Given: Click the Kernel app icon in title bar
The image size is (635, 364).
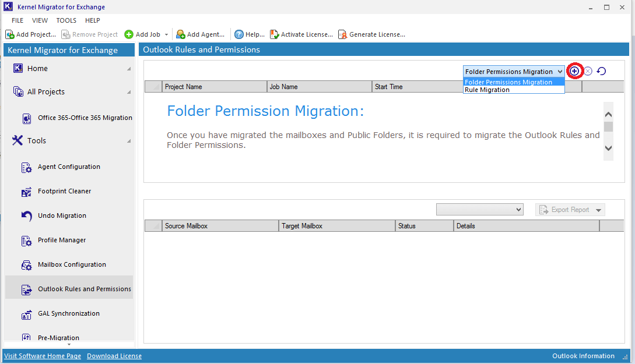Looking at the screenshot, I should pyautogui.click(x=8, y=6).
